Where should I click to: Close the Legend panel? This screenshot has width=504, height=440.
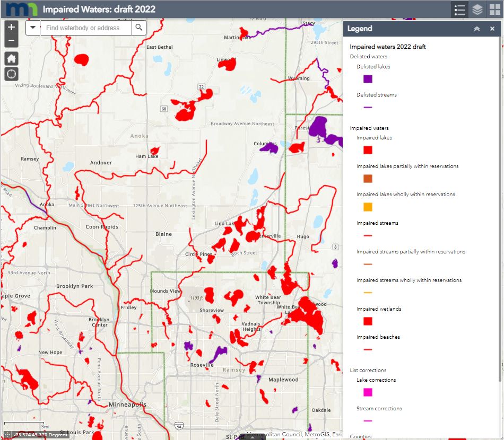(492, 28)
